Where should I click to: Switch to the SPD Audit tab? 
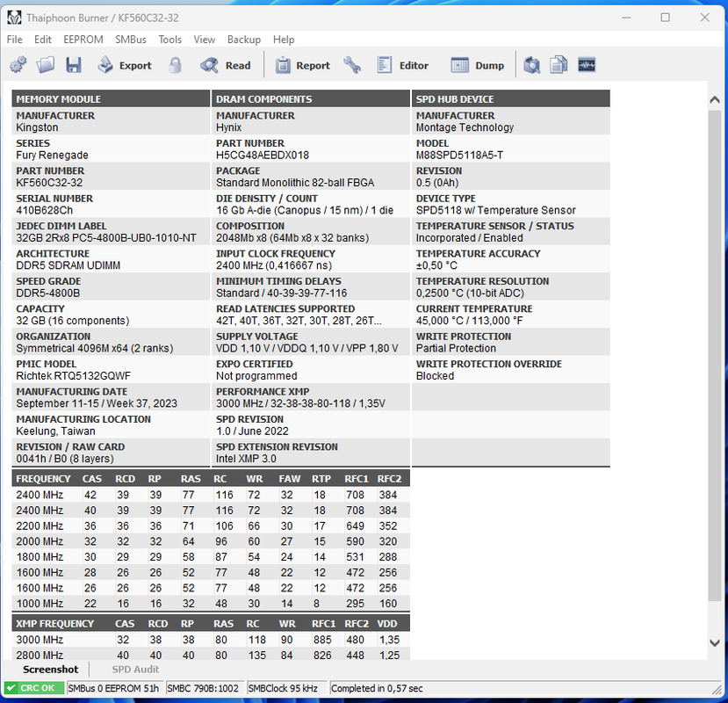click(x=135, y=669)
